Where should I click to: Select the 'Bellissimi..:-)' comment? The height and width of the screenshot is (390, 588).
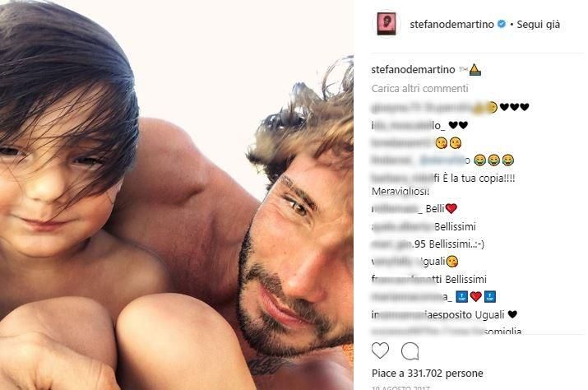pos(428,244)
